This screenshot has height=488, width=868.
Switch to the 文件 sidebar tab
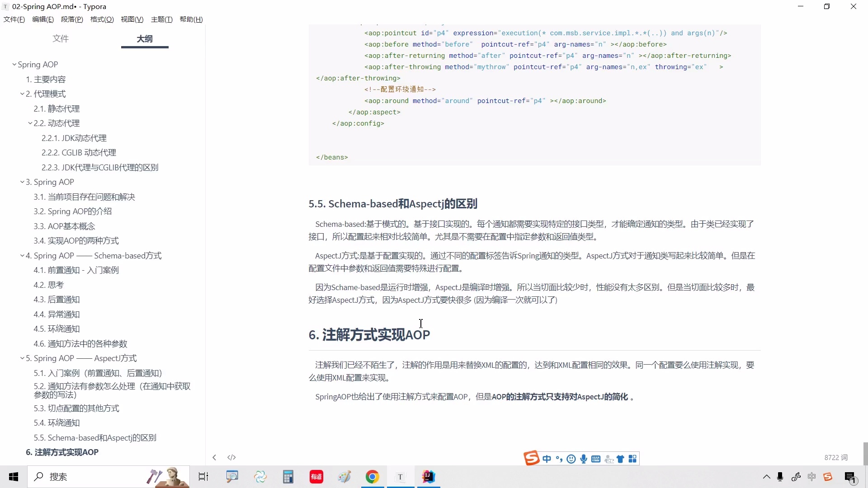pos(61,39)
